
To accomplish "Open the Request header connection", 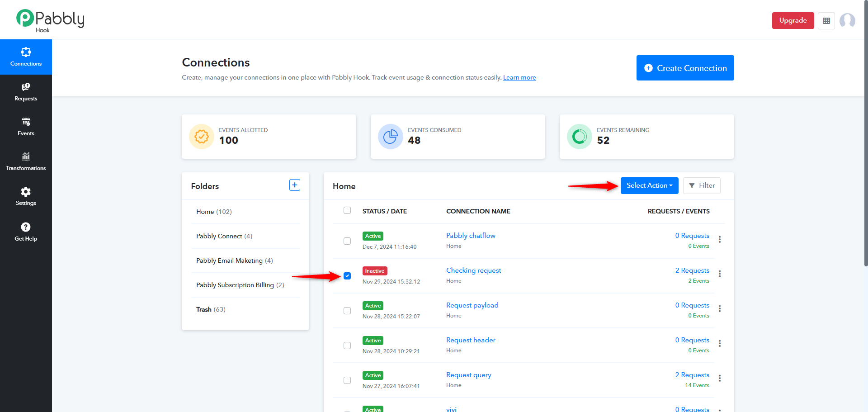I will [x=471, y=340].
